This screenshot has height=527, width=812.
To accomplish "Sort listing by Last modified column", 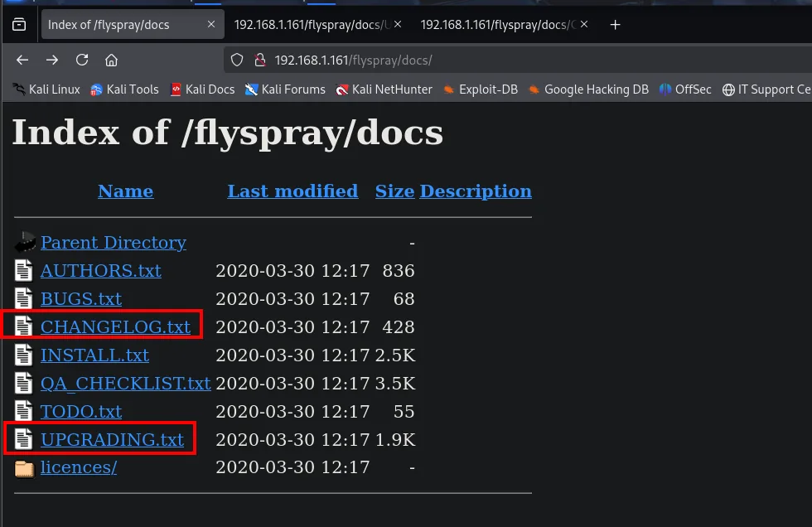I will tap(292, 191).
